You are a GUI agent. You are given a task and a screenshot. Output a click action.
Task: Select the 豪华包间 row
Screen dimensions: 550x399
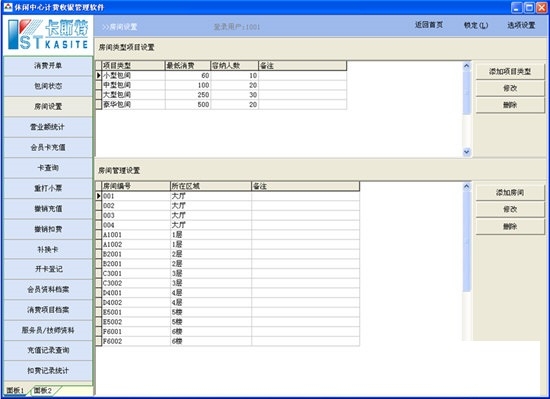[x=221, y=104]
